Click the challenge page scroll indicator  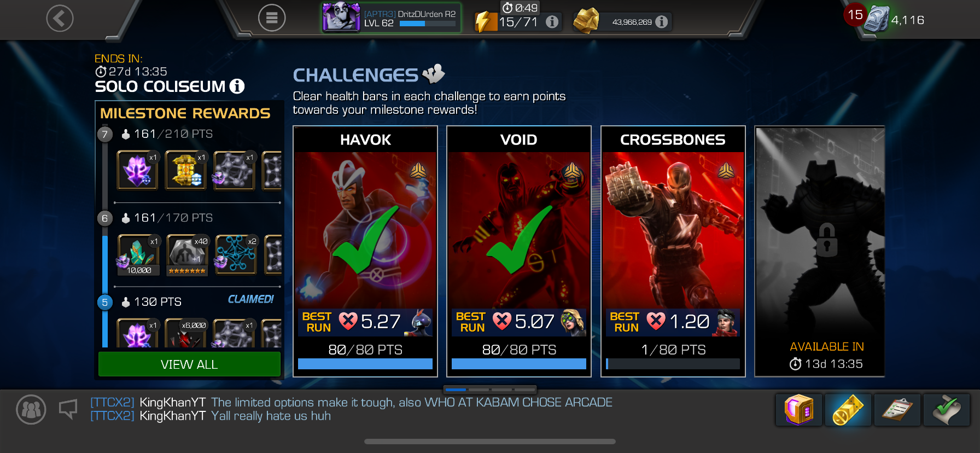coord(490,390)
